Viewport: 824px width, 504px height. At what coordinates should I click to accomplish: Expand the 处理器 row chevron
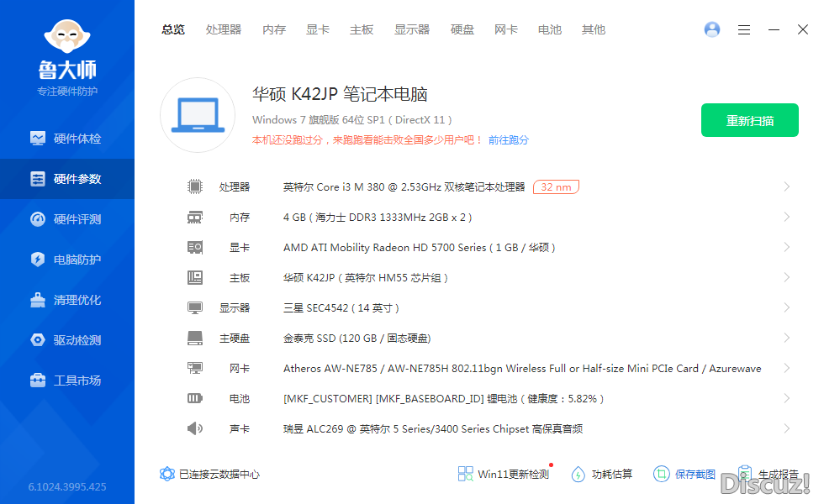click(x=787, y=186)
